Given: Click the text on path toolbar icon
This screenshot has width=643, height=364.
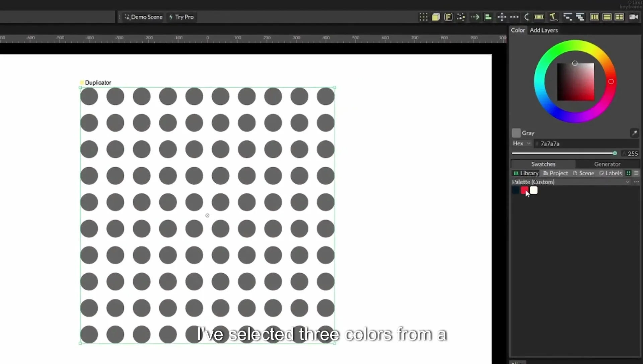Looking at the screenshot, I should click(x=553, y=17).
